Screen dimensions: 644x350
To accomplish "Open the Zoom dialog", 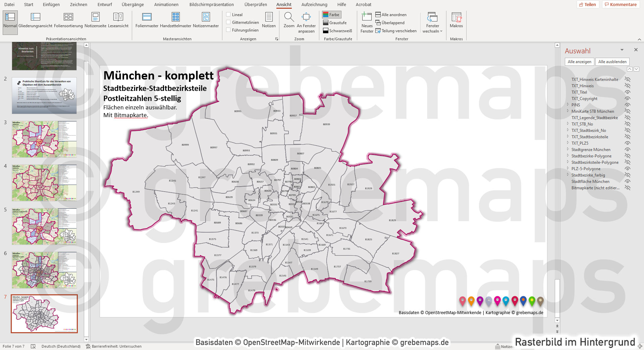I will coord(289,20).
